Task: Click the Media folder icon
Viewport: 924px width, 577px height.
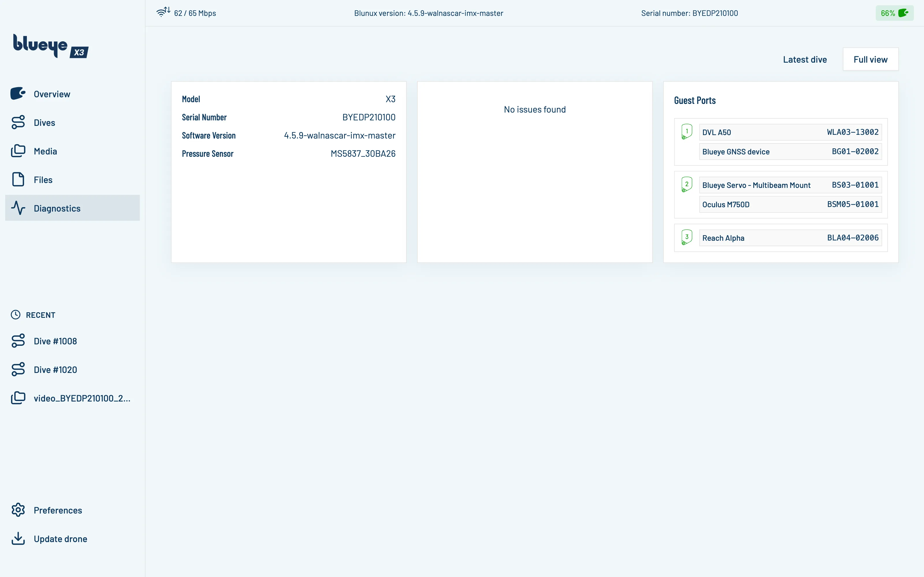Action: (18, 151)
